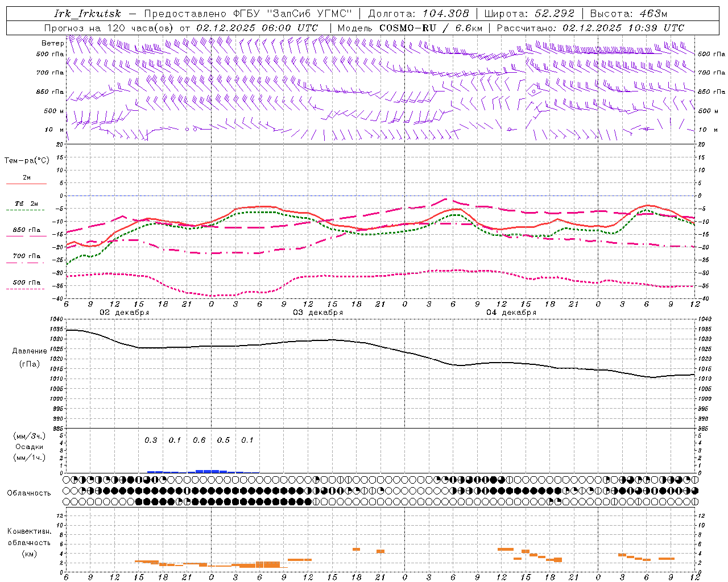
Task: Click the "Высота: 463м" elevation value
Action: point(629,14)
